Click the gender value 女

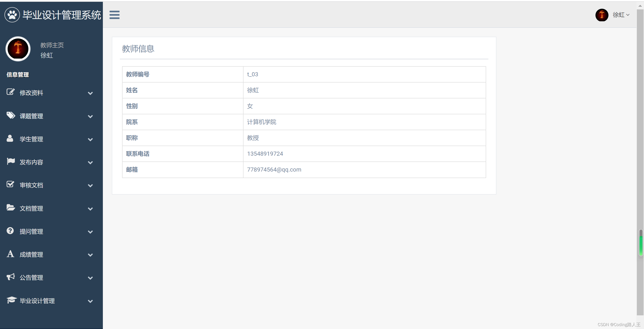(250, 106)
